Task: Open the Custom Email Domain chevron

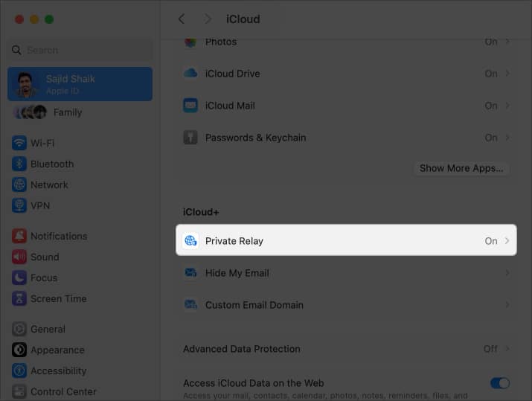Action: (507, 304)
